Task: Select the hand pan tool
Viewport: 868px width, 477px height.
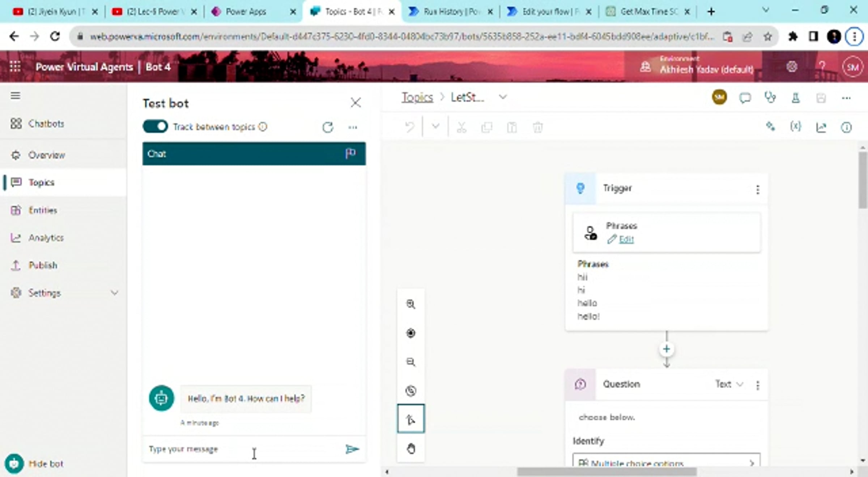Action: pyautogui.click(x=410, y=449)
